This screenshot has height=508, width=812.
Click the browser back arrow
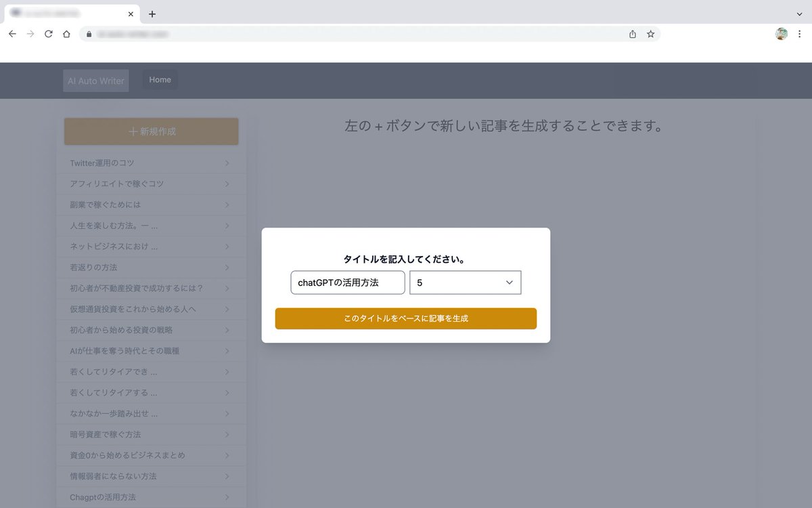[x=12, y=34]
